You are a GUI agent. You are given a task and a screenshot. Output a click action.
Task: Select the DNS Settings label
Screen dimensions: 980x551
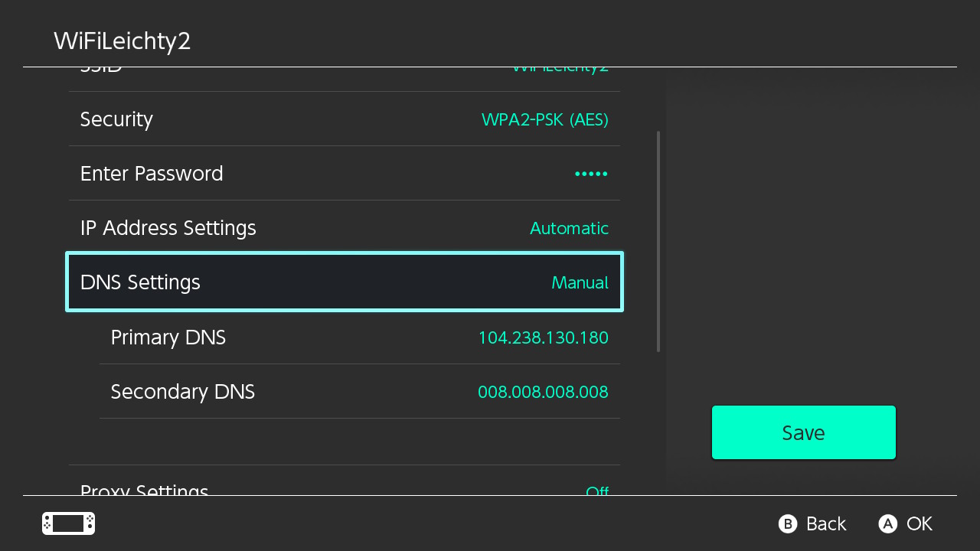coord(140,282)
